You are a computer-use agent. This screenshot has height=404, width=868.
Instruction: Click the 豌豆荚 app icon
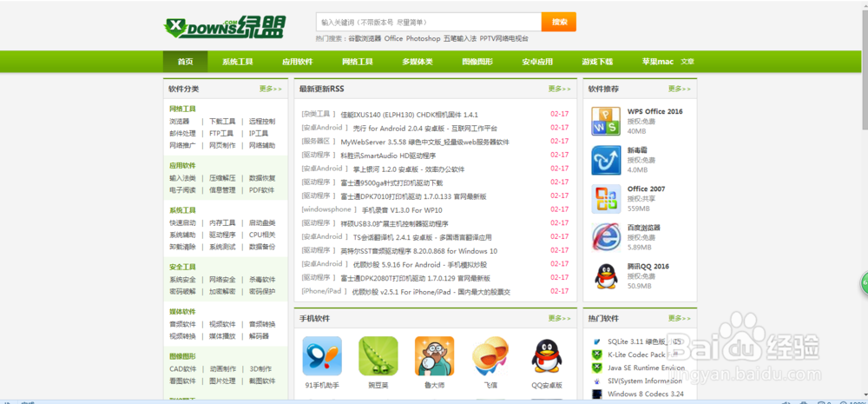[378, 356]
